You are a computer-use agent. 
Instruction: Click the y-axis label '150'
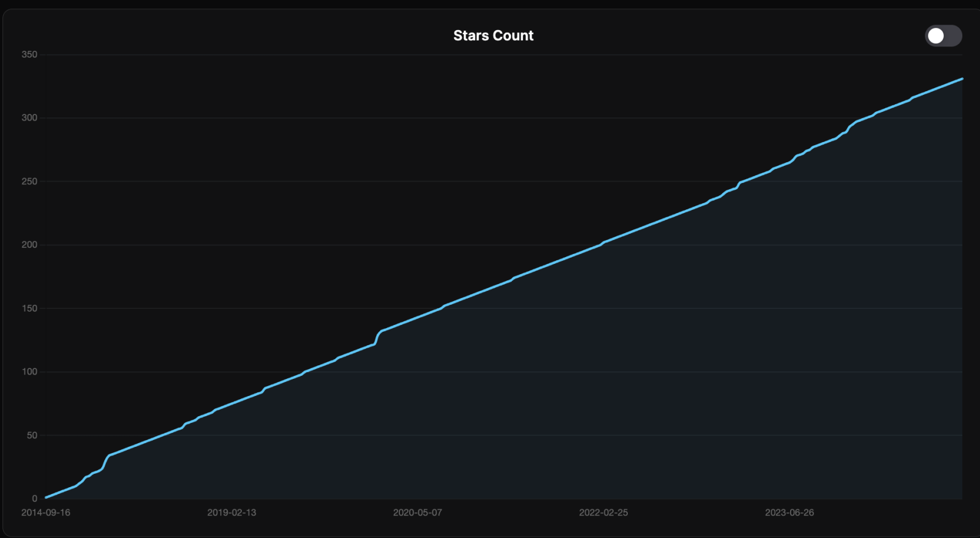29,308
